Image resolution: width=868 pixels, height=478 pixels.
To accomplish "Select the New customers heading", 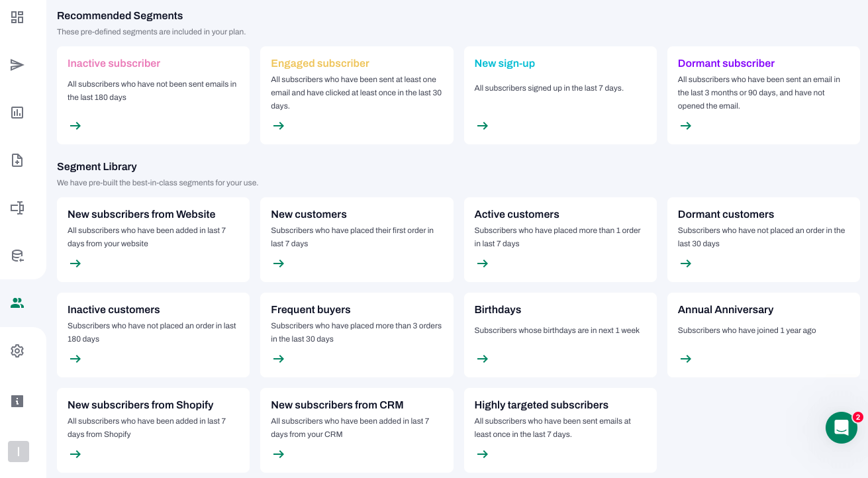I will point(309,215).
